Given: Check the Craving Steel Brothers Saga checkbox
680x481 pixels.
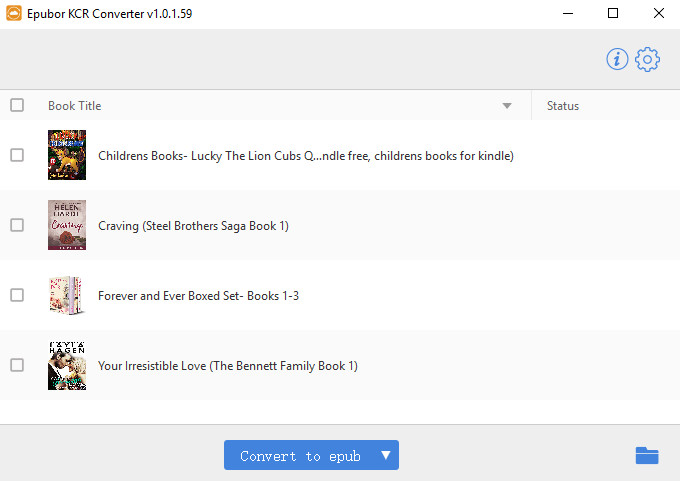Looking at the screenshot, I should pyautogui.click(x=17, y=225).
